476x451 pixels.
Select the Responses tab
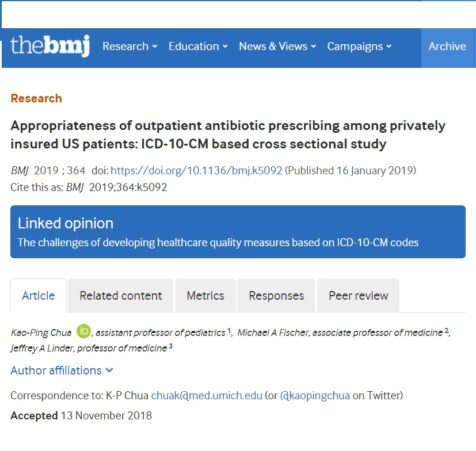tap(276, 296)
